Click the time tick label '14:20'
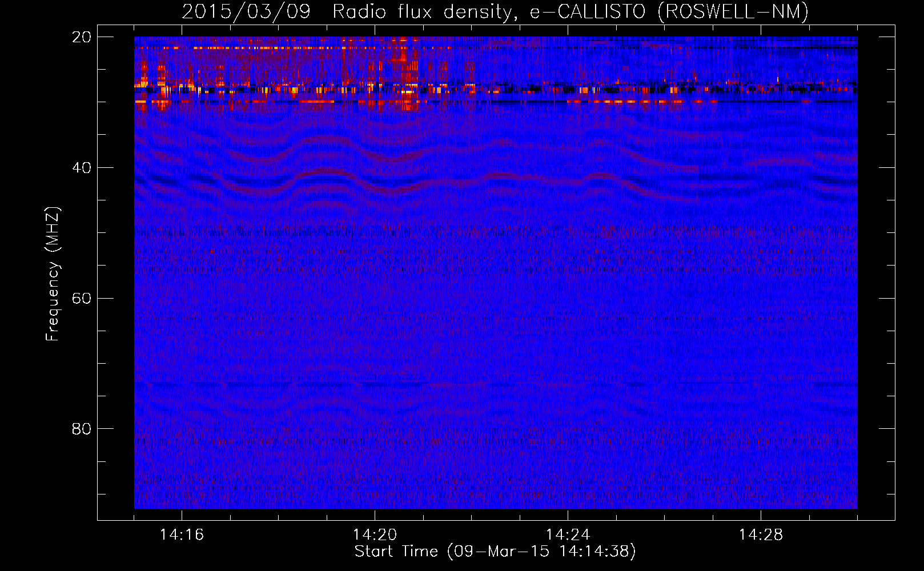The height and width of the screenshot is (571, 924). [375, 534]
